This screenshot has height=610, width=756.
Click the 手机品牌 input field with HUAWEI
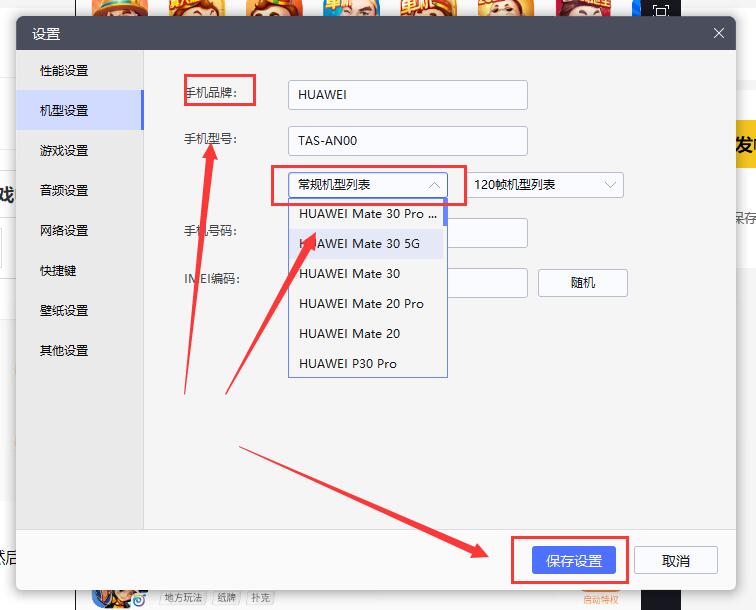point(407,95)
